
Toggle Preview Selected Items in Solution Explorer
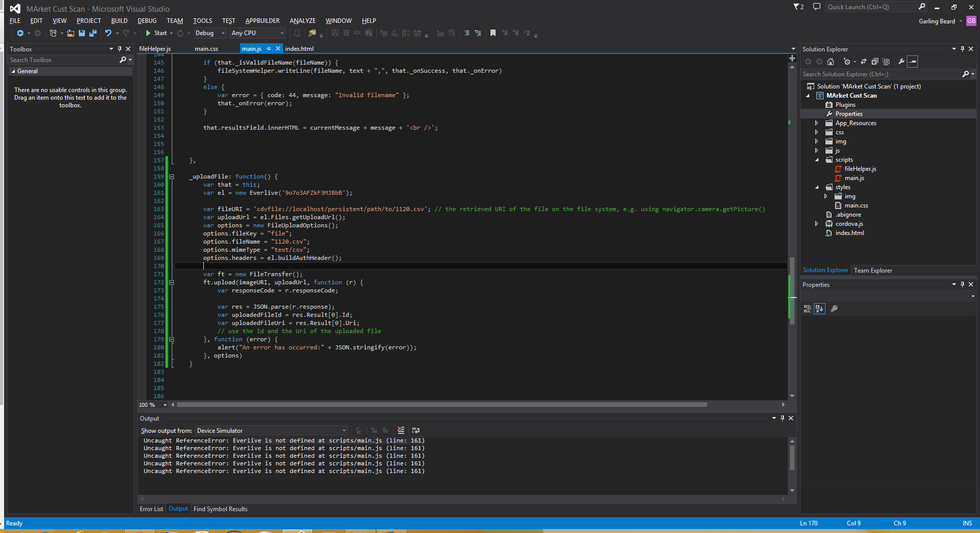pyautogui.click(x=913, y=62)
